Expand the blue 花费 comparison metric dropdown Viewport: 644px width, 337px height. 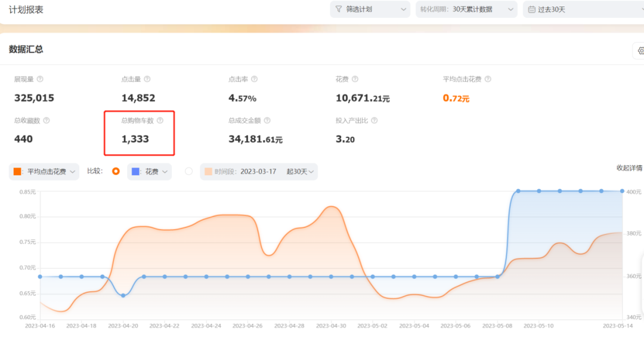point(150,172)
